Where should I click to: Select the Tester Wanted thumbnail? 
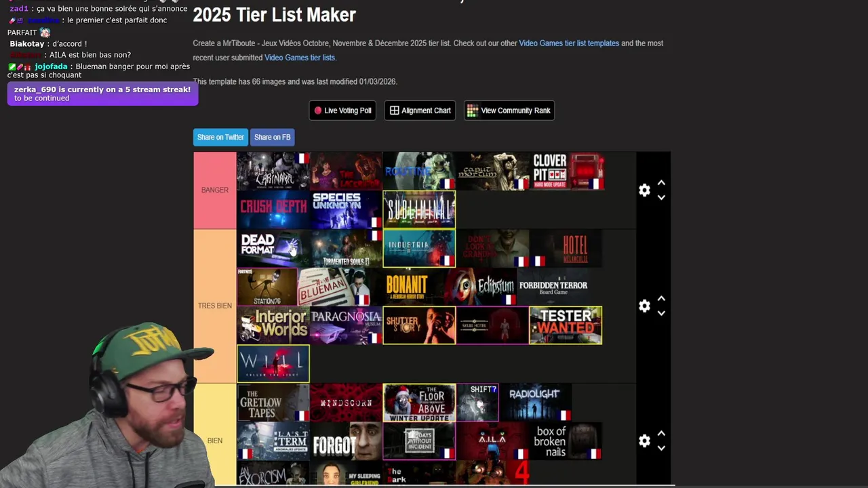[x=566, y=325]
